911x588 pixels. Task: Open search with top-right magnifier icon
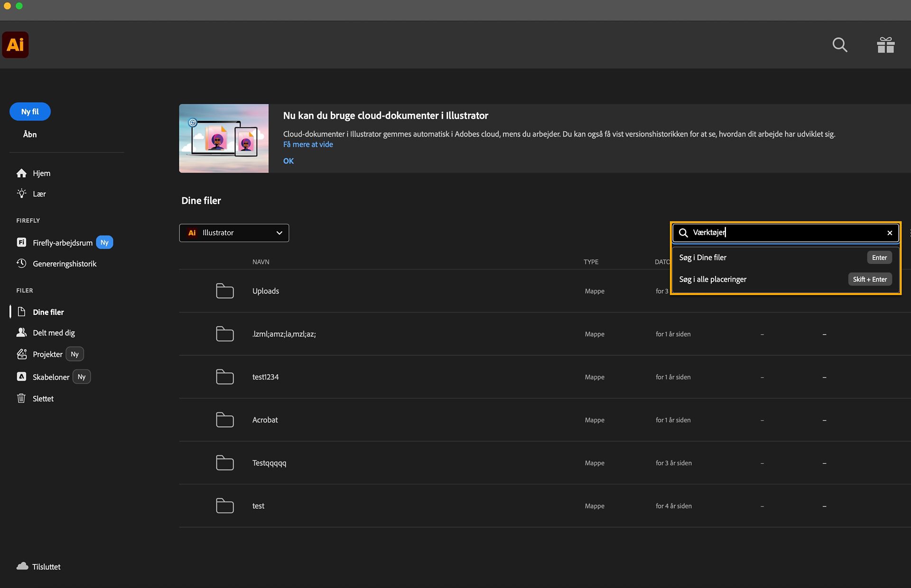point(840,45)
